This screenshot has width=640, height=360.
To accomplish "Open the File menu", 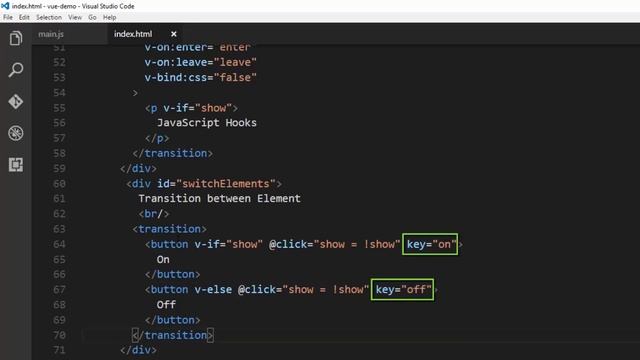I will click(8, 17).
